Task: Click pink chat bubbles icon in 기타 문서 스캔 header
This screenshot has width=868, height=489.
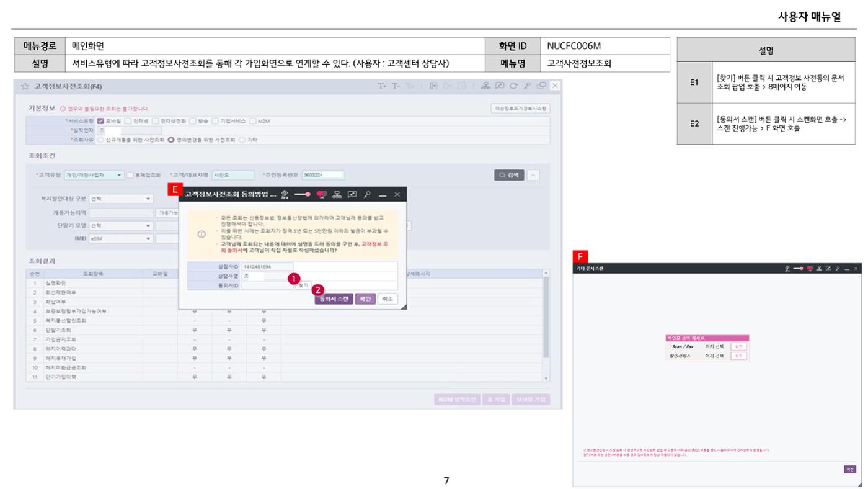Action: tap(810, 268)
